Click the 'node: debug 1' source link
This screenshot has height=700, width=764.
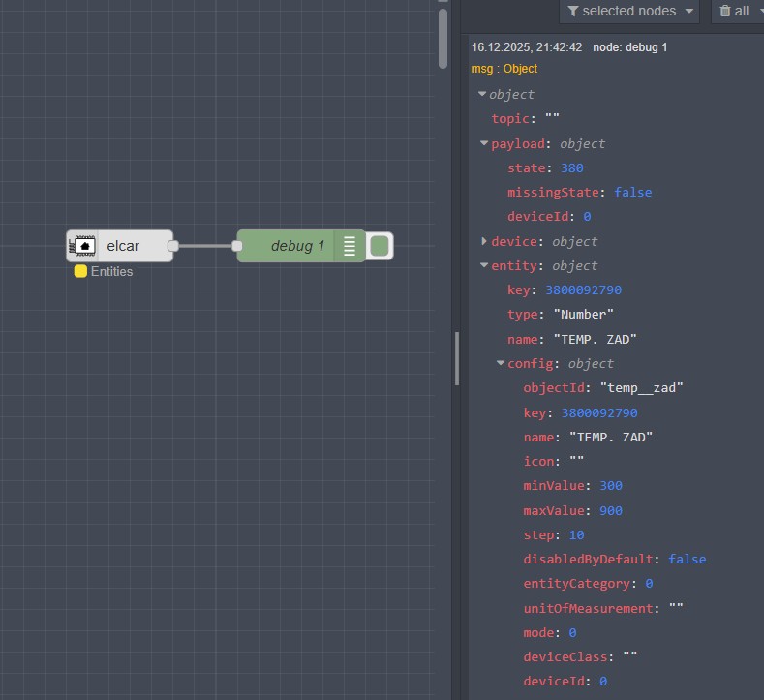point(629,47)
